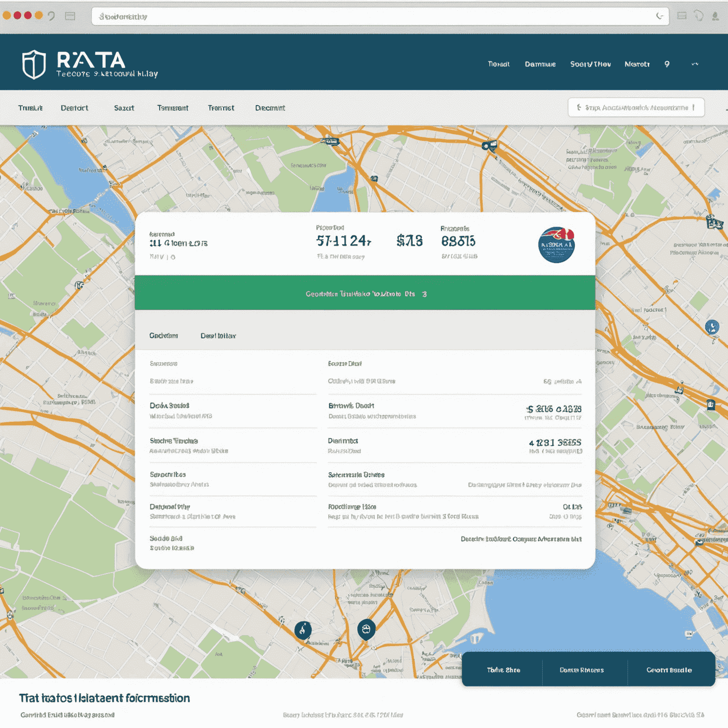Click the '9' notification count in the header
Screen dimensions: 728x728
pyautogui.click(x=667, y=64)
